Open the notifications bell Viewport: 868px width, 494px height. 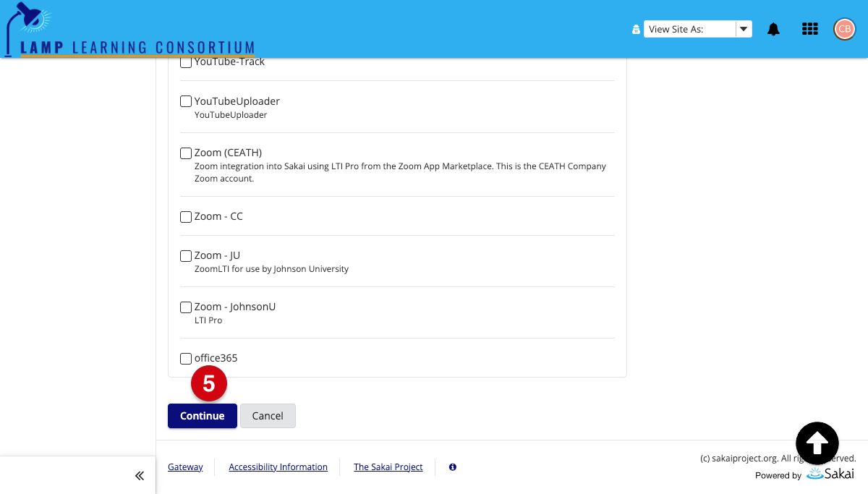click(x=773, y=29)
